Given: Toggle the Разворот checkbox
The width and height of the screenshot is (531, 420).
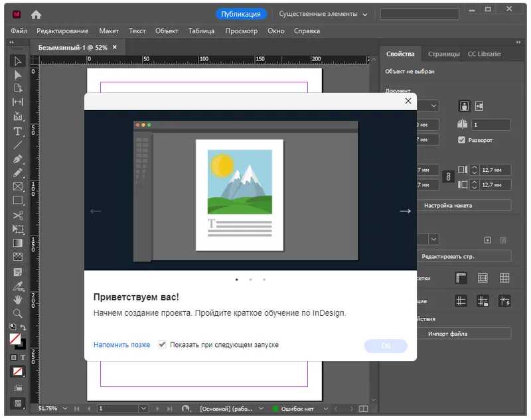Looking at the screenshot, I should [x=461, y=140].
